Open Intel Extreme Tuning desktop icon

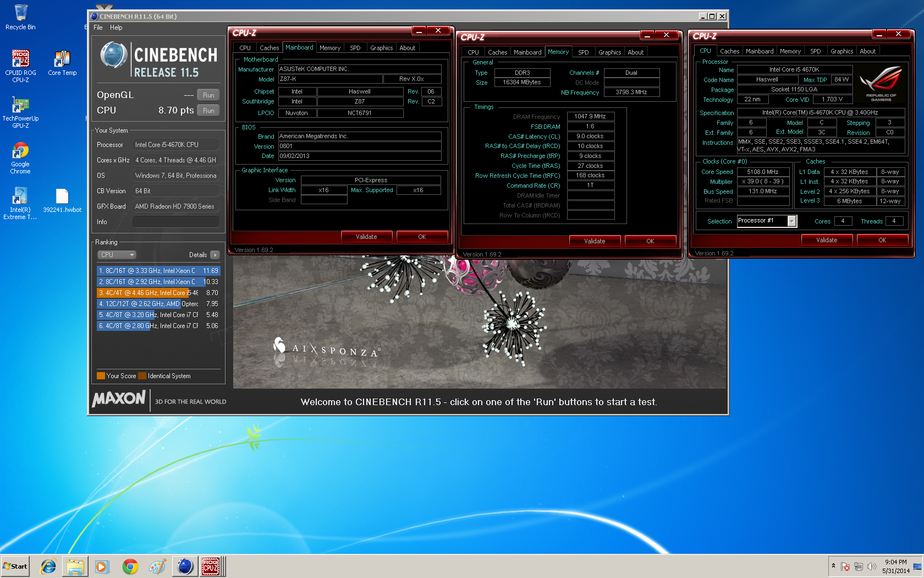pos(20,203)
